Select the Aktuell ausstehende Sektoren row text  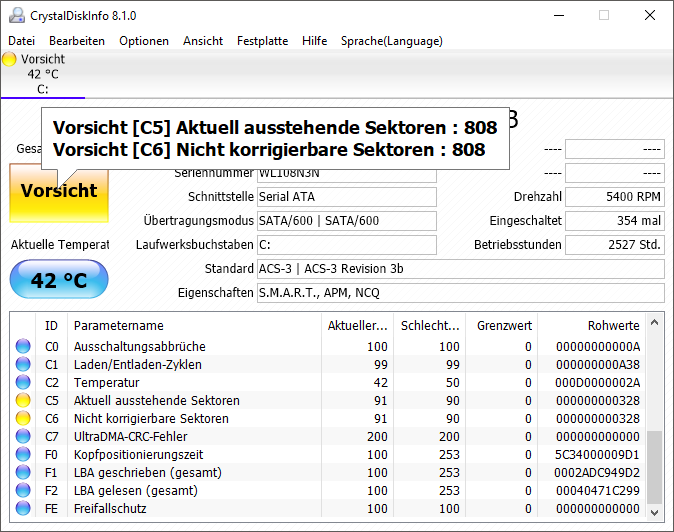[x=156, y=401]
